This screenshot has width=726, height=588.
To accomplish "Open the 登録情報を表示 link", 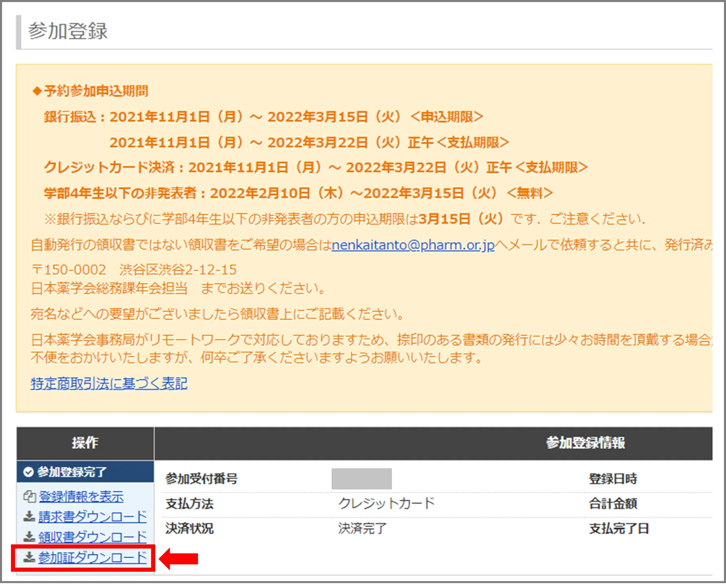I will [x=81, y=497].
